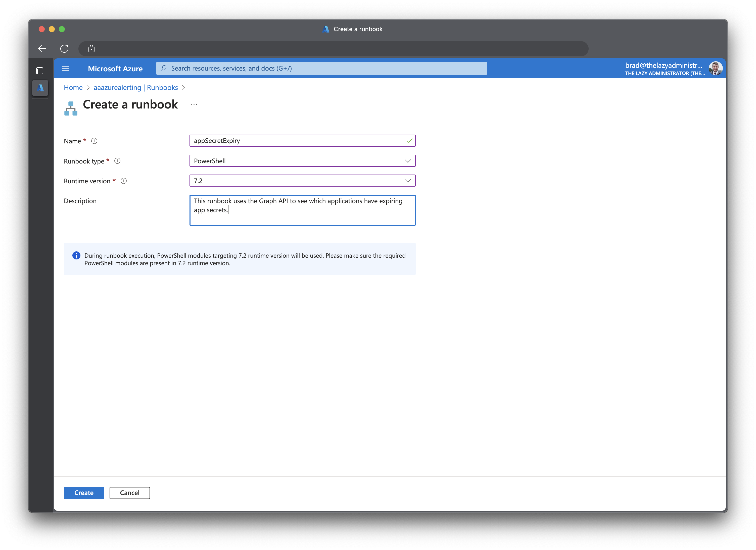The image size is (756, 550).
Task: Click the yellow minimize window button
Action: [52, 29]
